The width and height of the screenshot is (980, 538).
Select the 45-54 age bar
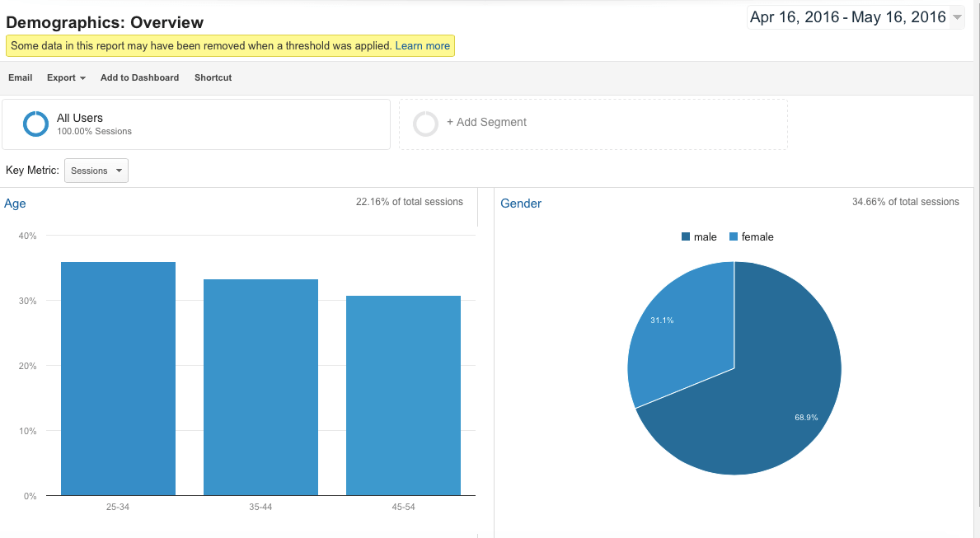pos(403,395)
